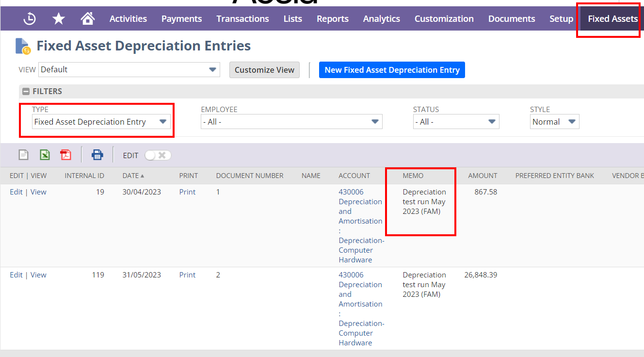Open the Shortcuts star icon
644x357 pixels.
pyautogui.click(x=59, y=19)
